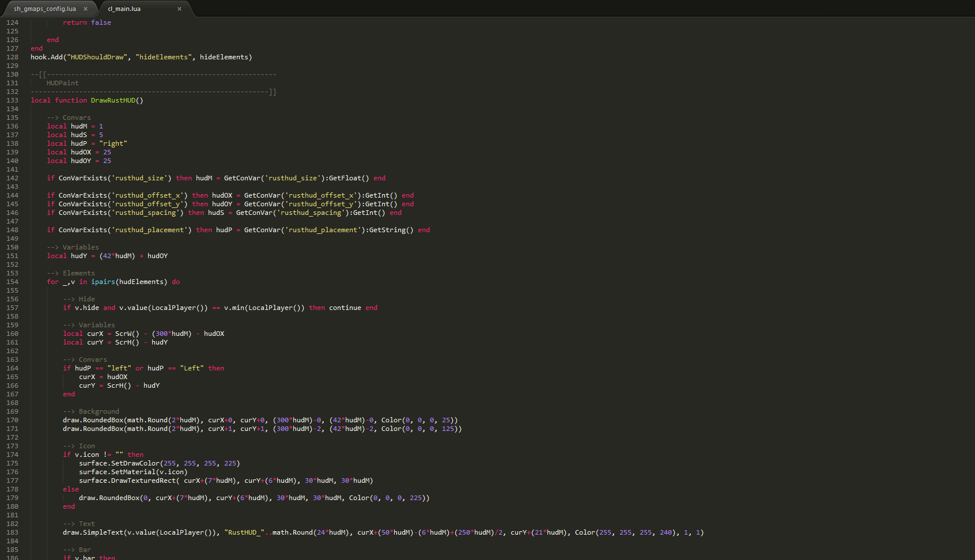Click the --> Hide comment
This screenshot has width=975, height=560.
(79, 299)
